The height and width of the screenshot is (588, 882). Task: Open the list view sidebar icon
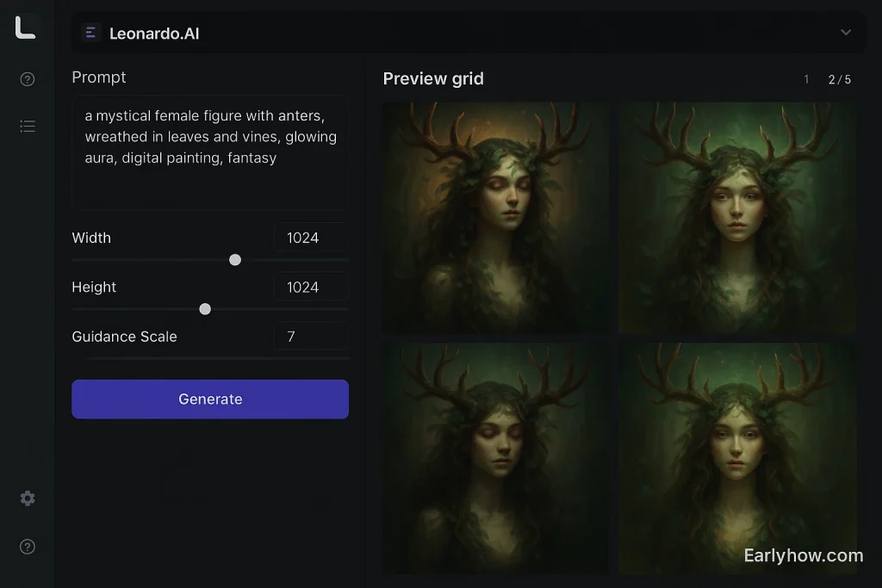[28, 127]
